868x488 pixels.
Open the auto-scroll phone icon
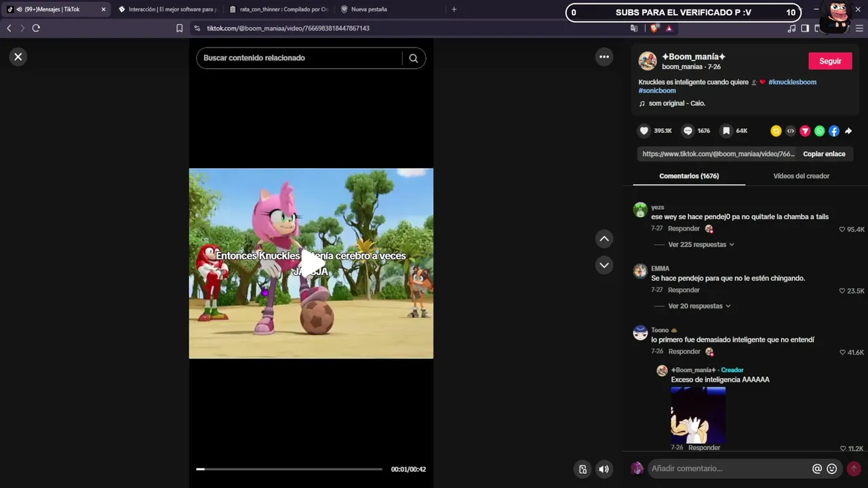tap(583, 469)
